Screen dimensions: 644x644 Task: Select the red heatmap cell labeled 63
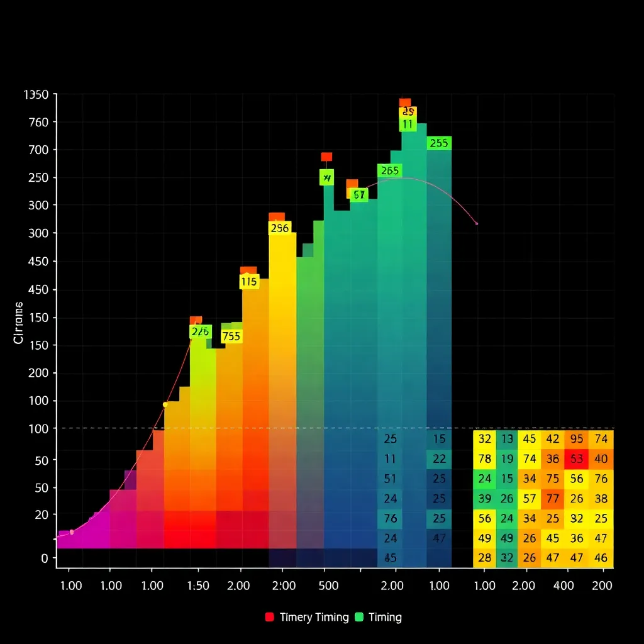pyautogui.click(x=577, y=459)
